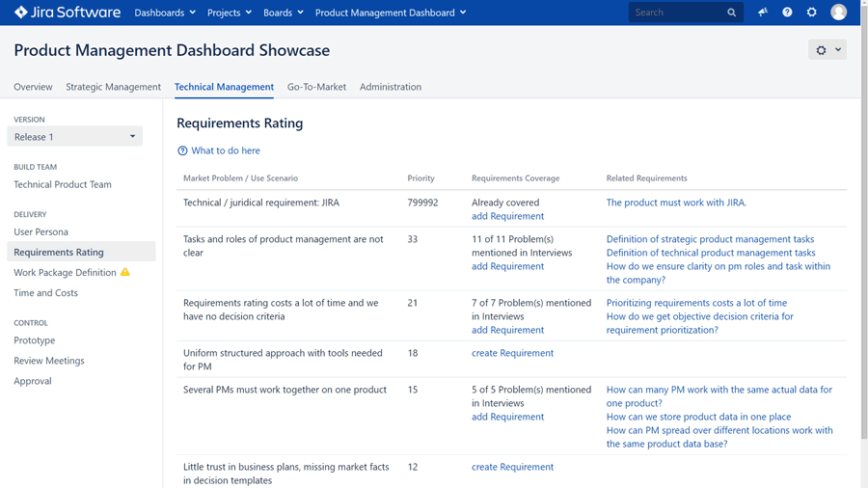Open Time and Costs in sidebar
The width and height of the screenshot is (868, 488).
(x=46, y=292)
